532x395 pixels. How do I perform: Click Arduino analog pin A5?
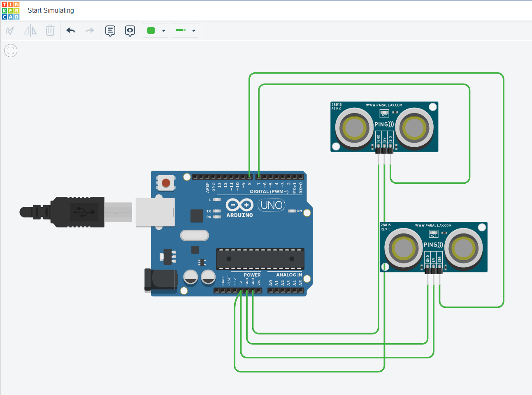point(301,291)
